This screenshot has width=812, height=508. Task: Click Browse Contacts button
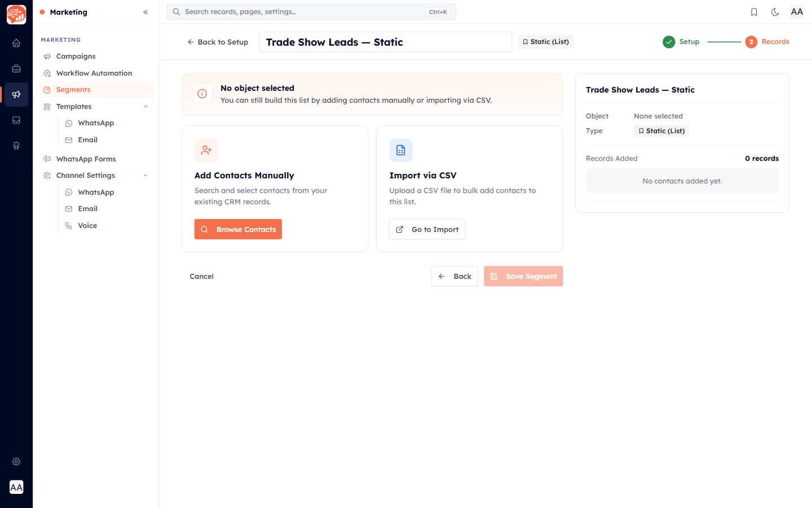click(x=238, y=229)
